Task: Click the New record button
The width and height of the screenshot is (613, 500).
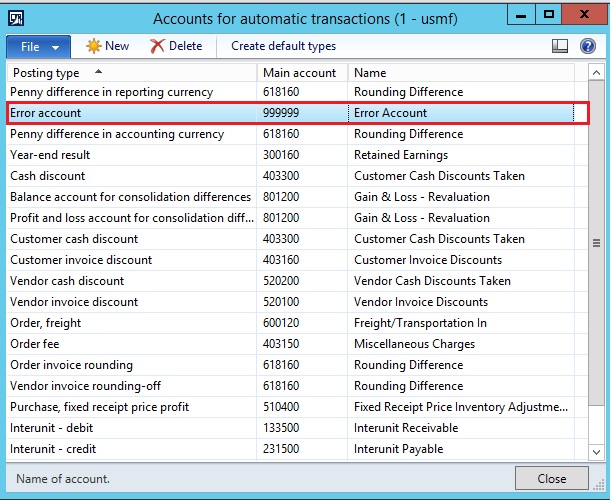Action: pos(107,46)
